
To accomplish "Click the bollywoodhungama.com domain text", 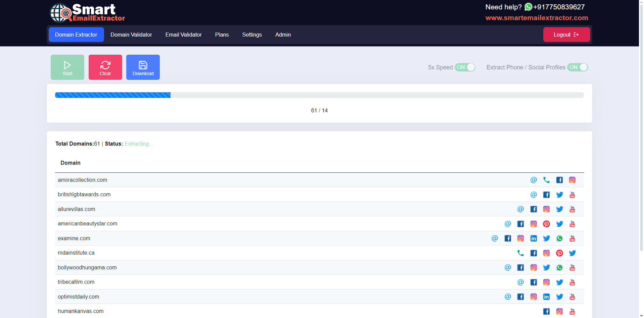I will point(87,268).
